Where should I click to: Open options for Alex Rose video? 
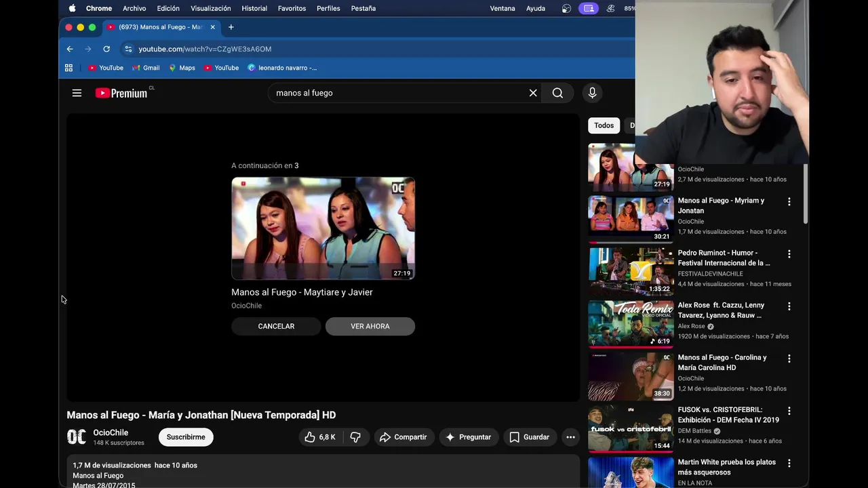tap(789, 306)
